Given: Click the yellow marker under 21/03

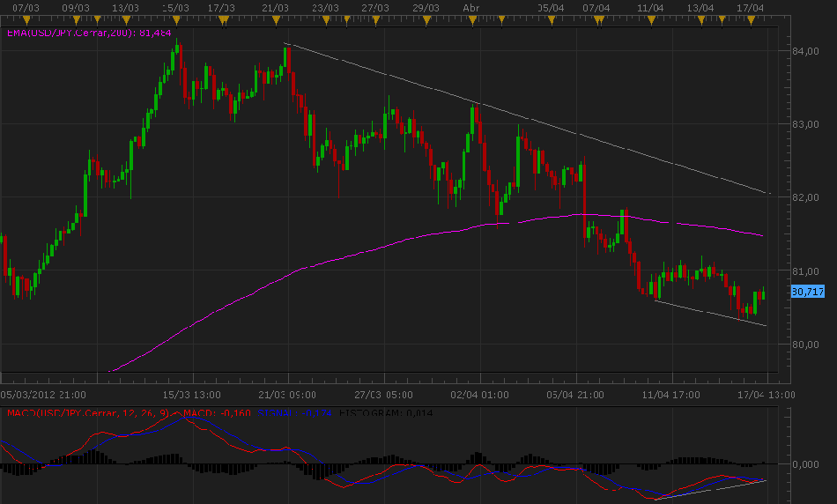Looking at the screenshot, I should pos(276,18).
